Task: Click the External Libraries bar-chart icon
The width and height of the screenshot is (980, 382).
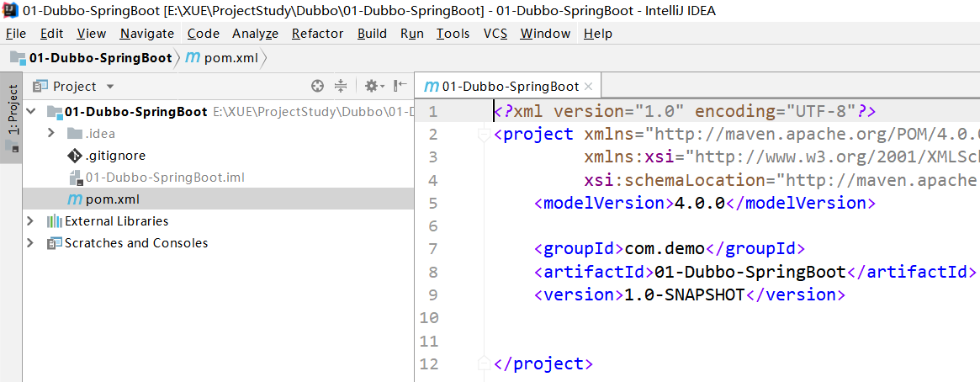Action: point(55,221)
